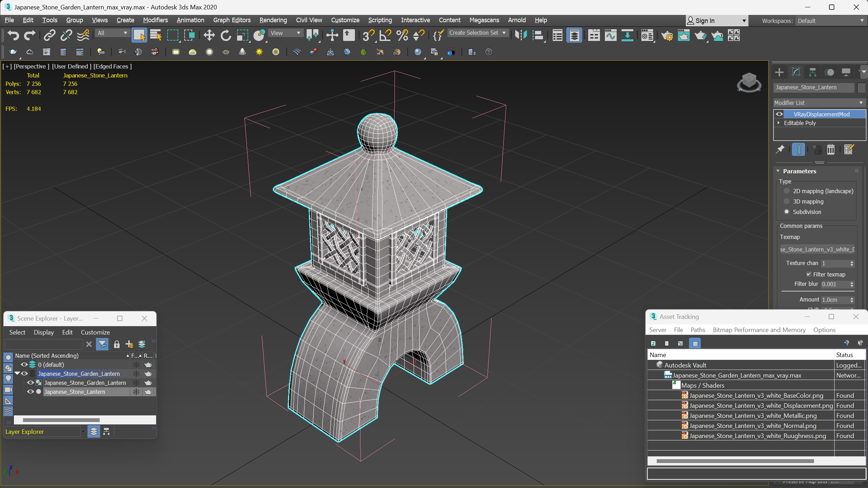Open the Megascans menu
The width and height of the screenshot is (868, 488).
click(484, 20)
